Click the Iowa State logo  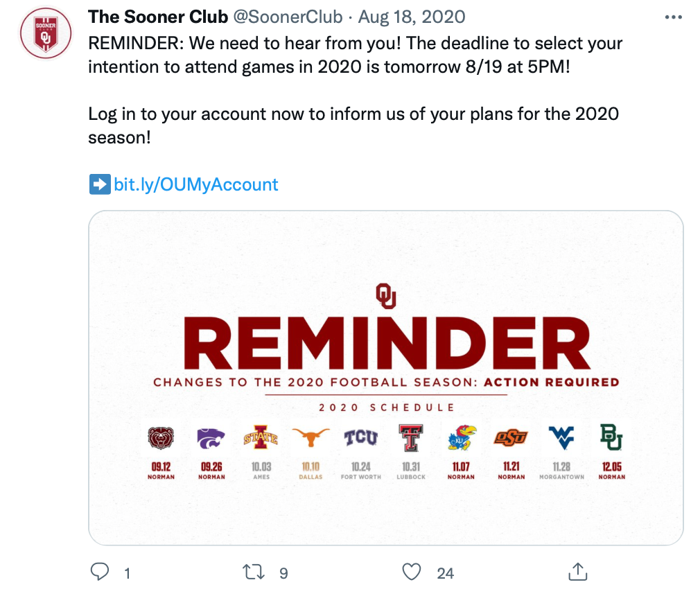tap(260, 438)
